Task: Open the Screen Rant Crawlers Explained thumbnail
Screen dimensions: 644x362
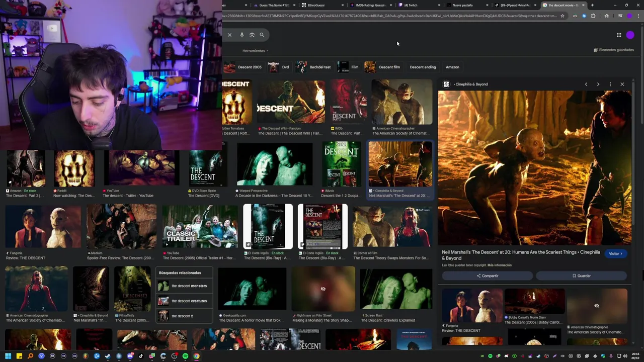Action: (396, 289)
